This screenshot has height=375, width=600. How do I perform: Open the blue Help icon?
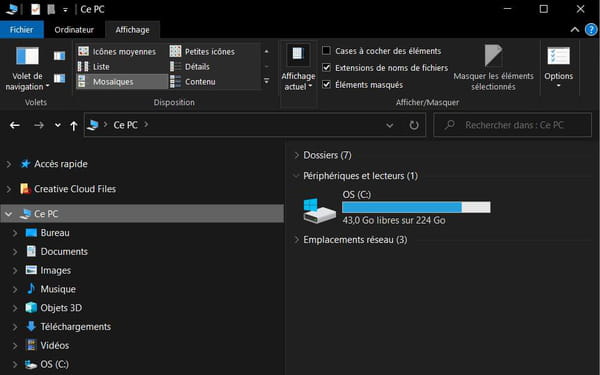click(x=591, y=29)
